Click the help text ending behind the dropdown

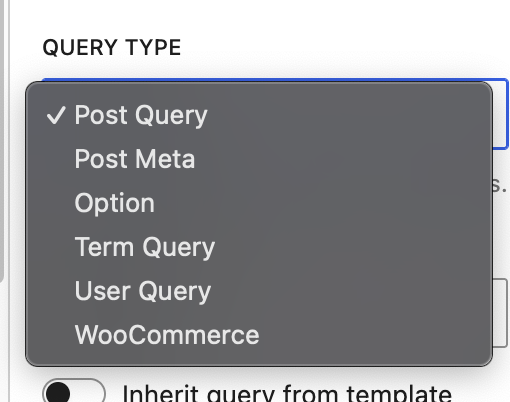tap(500, 186)
